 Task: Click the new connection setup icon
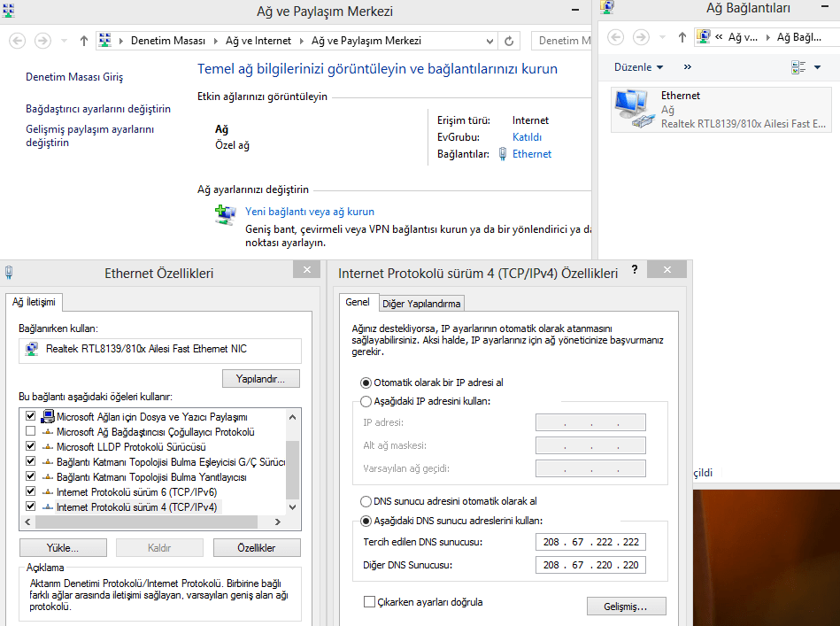pos(226,215)
